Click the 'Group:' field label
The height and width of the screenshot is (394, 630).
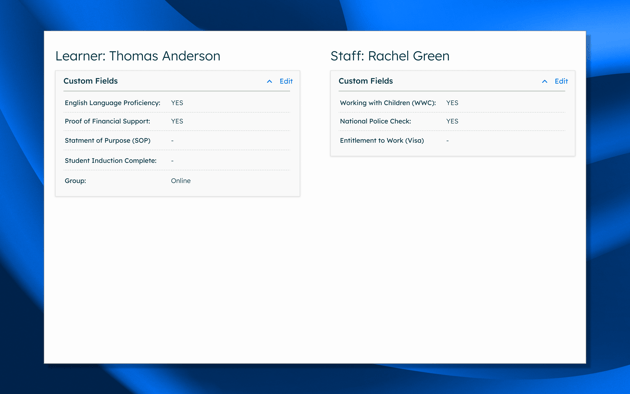click(x=76, y=181)
